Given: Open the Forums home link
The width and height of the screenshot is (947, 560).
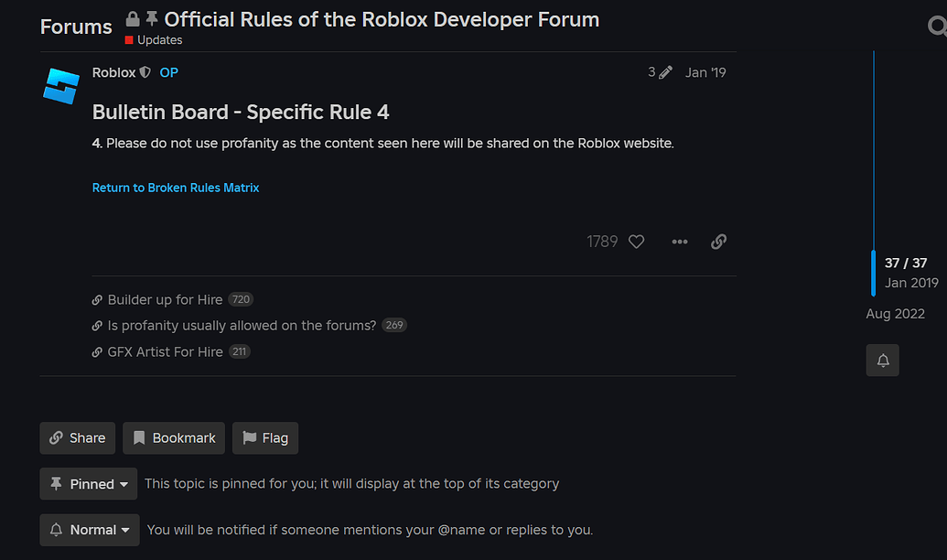Looking at the screenshot, I should 75,27.
